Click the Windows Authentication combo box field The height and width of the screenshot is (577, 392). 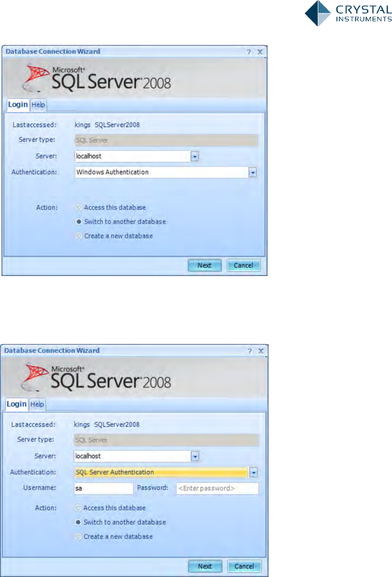coord(166,172)
